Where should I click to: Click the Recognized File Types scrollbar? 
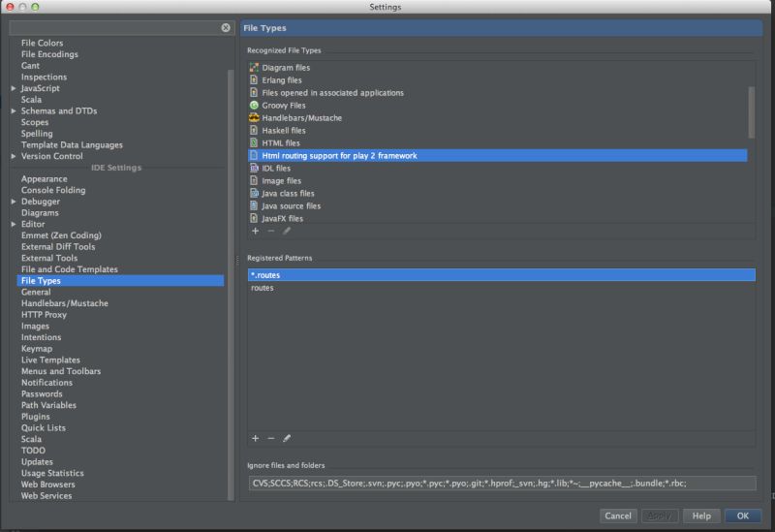pyautogui.click(x=752, y=112)
